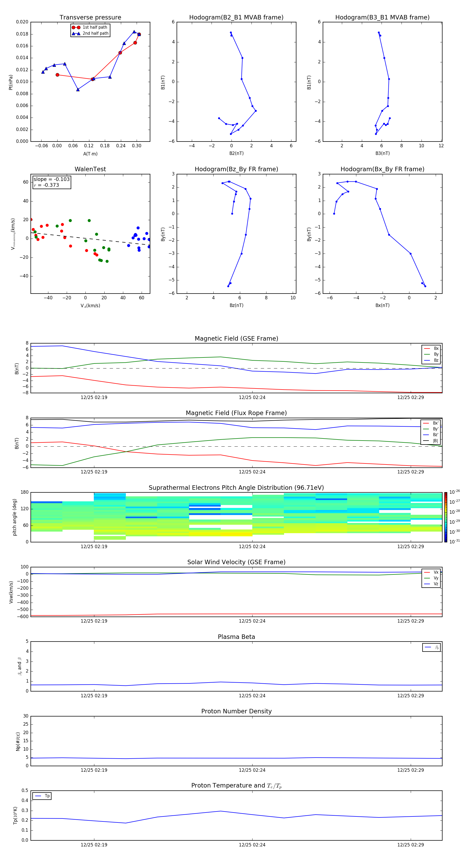The width and height of the screenshot is (473, 868).
Task: Select the Bx entry in the GSE Frame legend
Action: pos(431,349)
